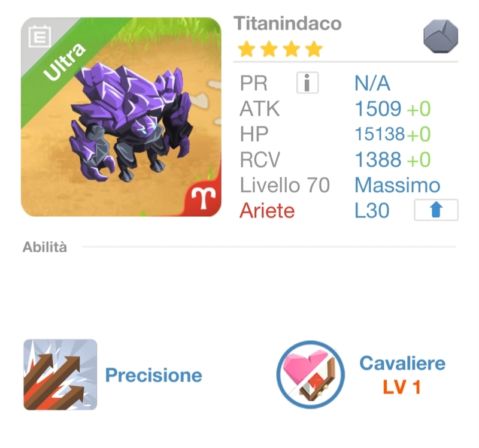Open the calendar icon on creature card
The image size is (479, 448).
click(x=40, y=37)
